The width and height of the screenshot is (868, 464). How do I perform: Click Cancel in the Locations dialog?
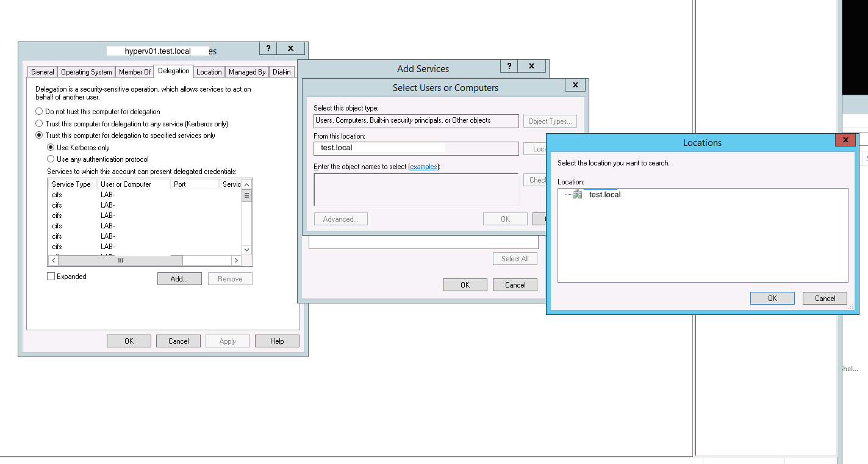click(x=825, y=299)
